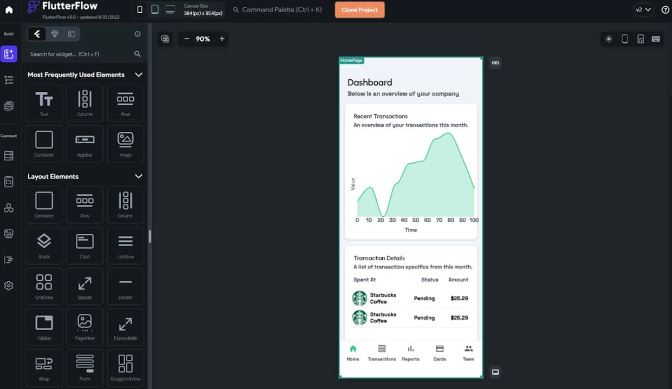Pick the Image widget
The width and height of the screenshot is (672, 389).
coord(126,144)
